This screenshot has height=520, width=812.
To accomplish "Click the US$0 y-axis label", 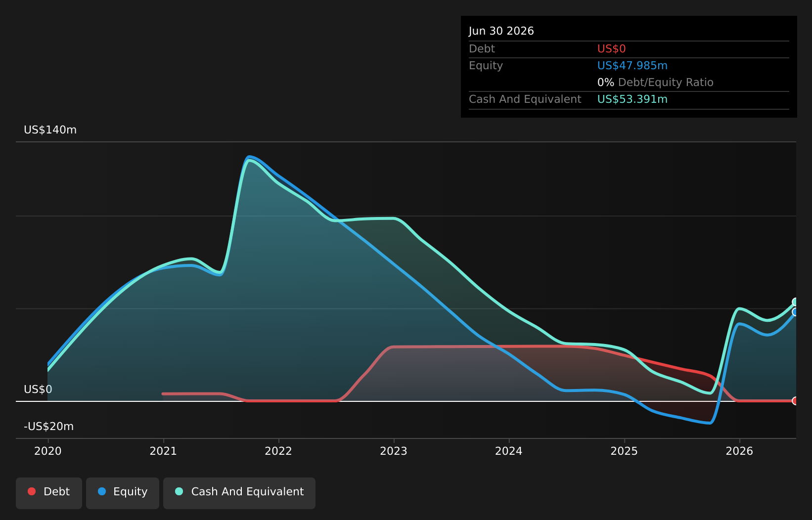I will 38,390.
